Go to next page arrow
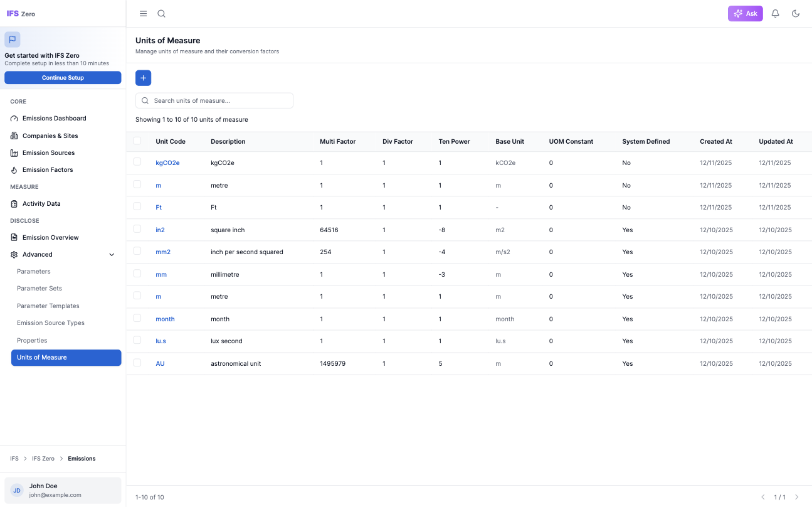Screen dimensions: 812x507 coord(797,497)
